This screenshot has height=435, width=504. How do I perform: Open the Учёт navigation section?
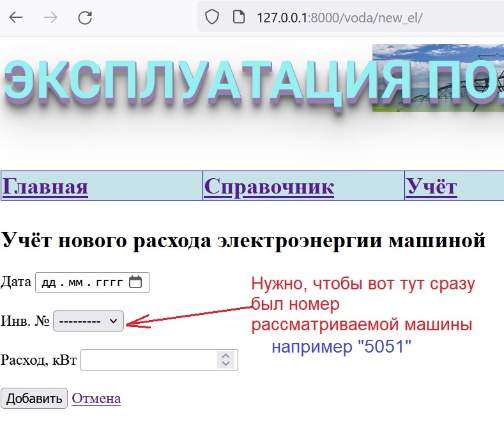coord(432,187)
